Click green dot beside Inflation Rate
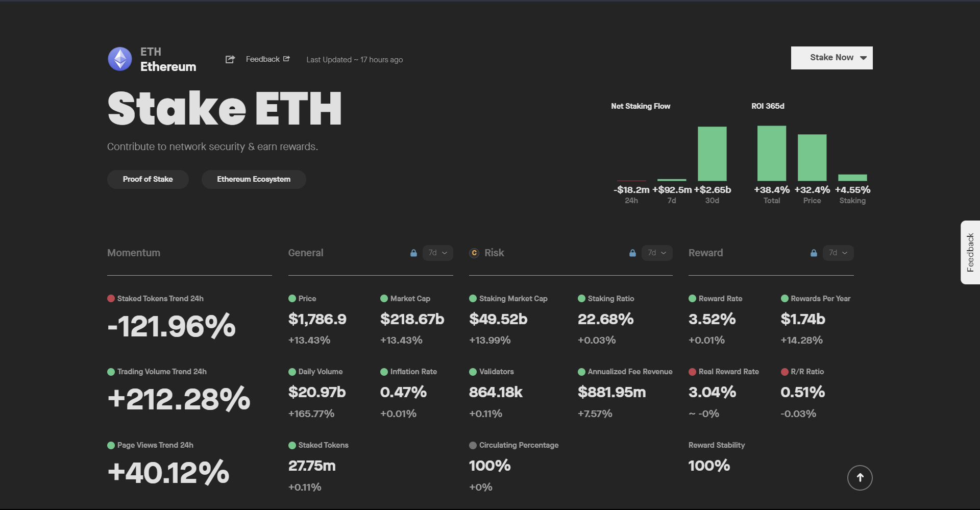This screenshot has height=510, width=980. click(384, 372)
